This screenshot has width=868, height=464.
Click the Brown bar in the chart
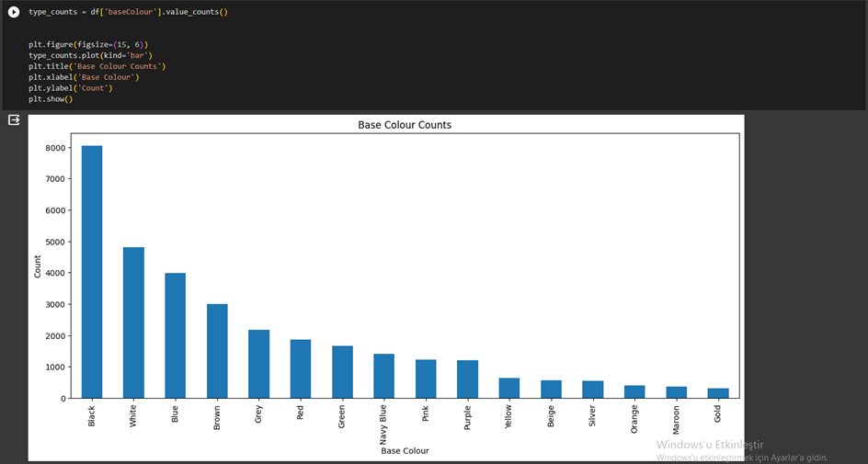click(217, 351)
